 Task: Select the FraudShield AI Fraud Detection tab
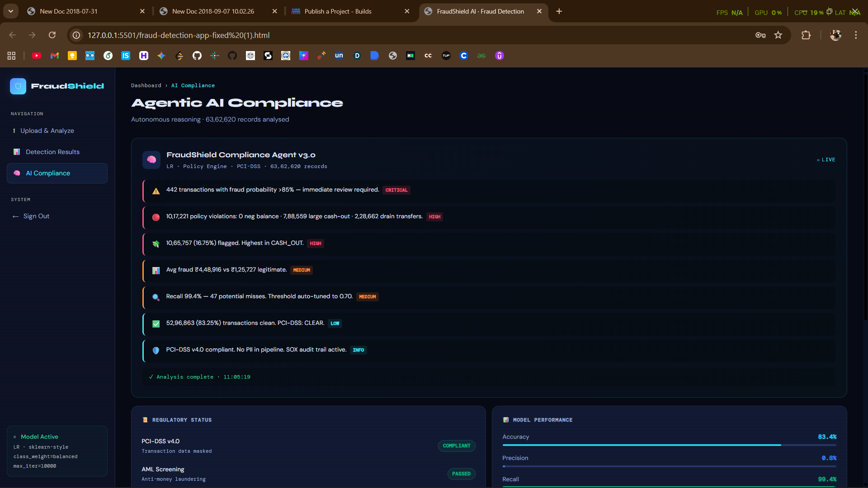[x=483, y=11]
